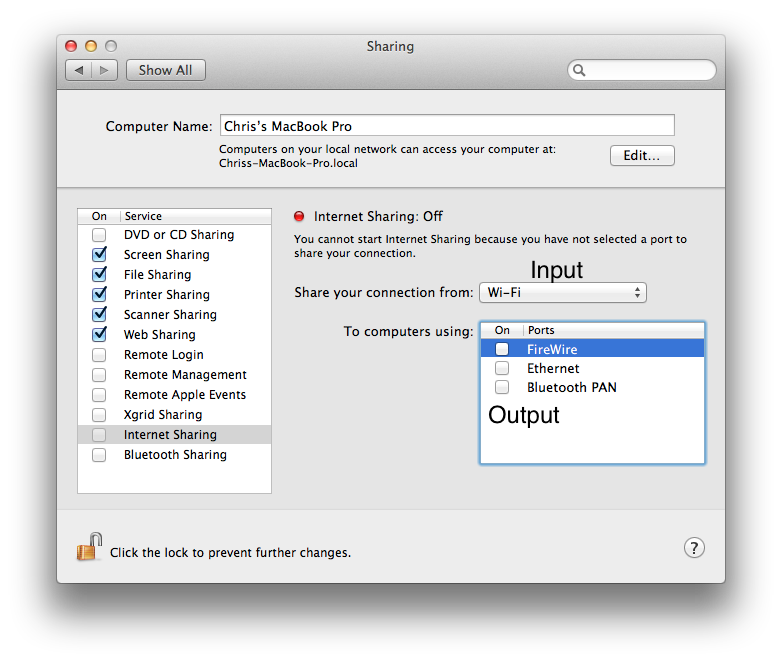Uncheck Scanner Sharing service
This screenshot has width=782, height=662.
pyautogui.click(x=99, y=314)
